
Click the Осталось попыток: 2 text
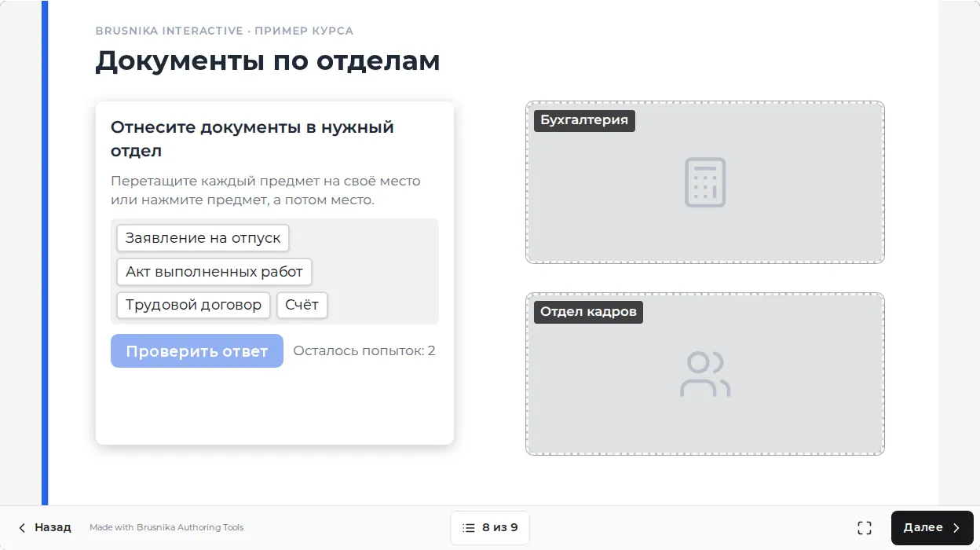364,351
